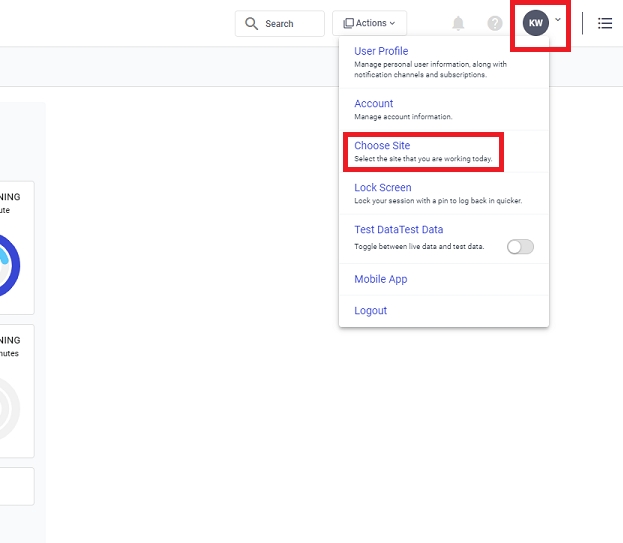
Task: Click the empty card at bottom left
Action: pos(17,486)
